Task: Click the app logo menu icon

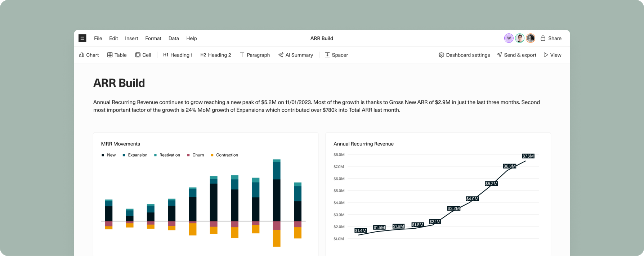Action: tap(82, 38)
